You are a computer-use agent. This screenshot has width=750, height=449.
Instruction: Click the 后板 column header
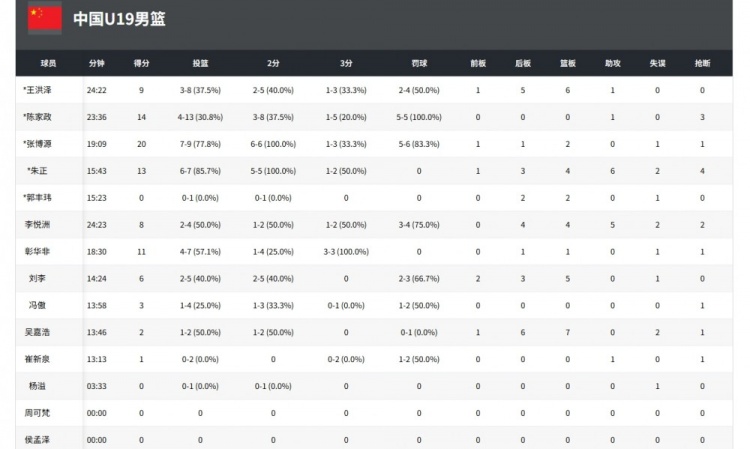coord(523,63)
